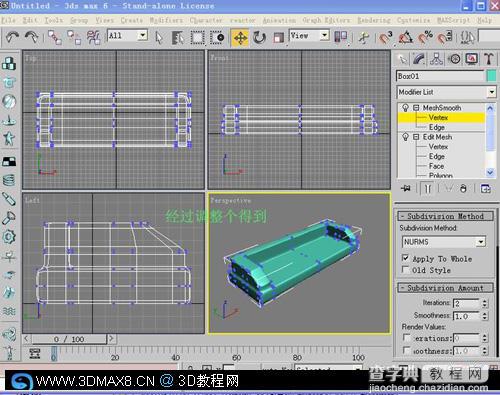The height and width of the screenshot is (395, 500).
Task: Toggle Show End Result button under stack
Action: [428, 189]
